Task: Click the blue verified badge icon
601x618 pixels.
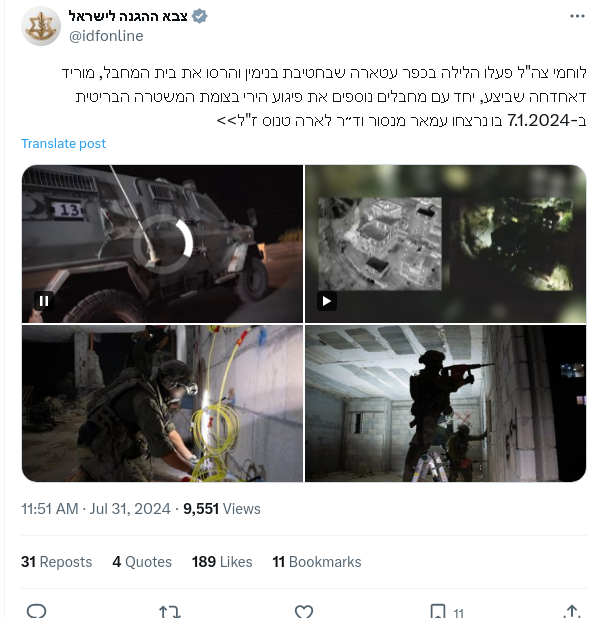Action: [x=199, y=16]
